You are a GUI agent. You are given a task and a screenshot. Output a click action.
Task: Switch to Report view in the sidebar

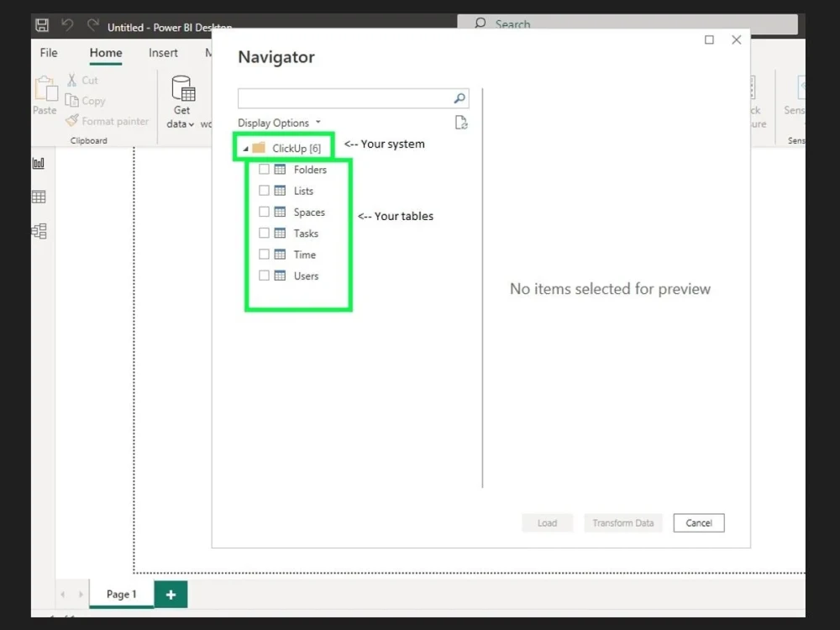point(38,163)
